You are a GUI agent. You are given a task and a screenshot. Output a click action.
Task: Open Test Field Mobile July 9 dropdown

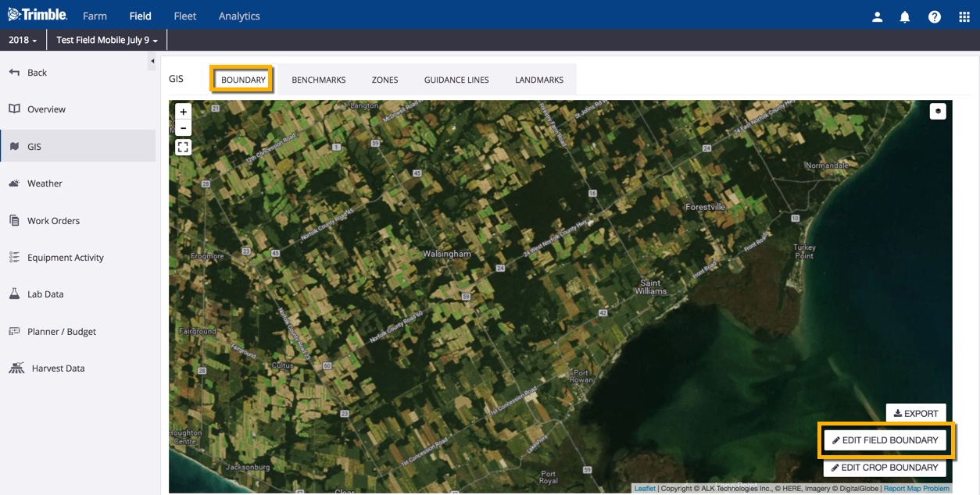[x=107, y=40]
